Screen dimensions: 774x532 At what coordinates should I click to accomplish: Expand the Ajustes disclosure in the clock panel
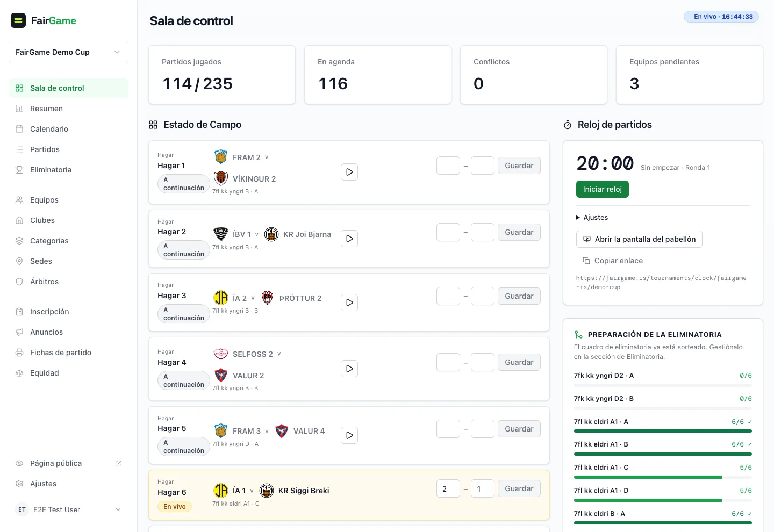592,217
